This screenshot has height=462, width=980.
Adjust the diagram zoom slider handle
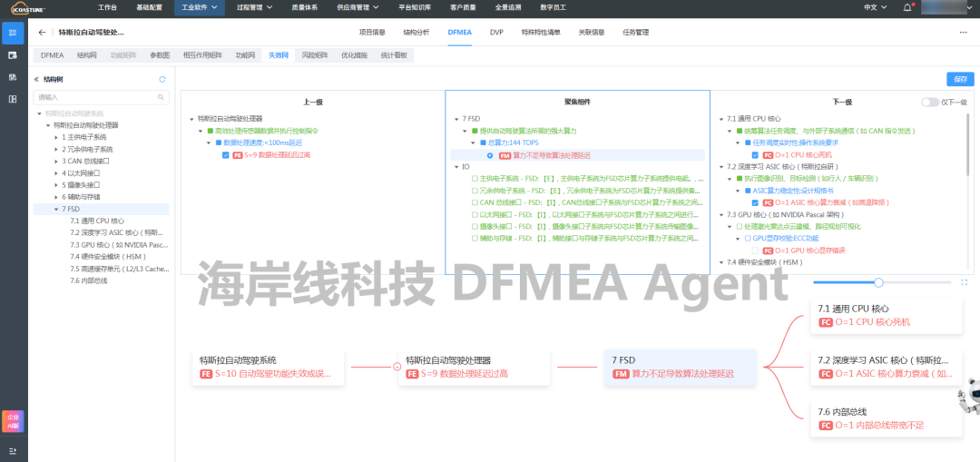click(878, 282)
